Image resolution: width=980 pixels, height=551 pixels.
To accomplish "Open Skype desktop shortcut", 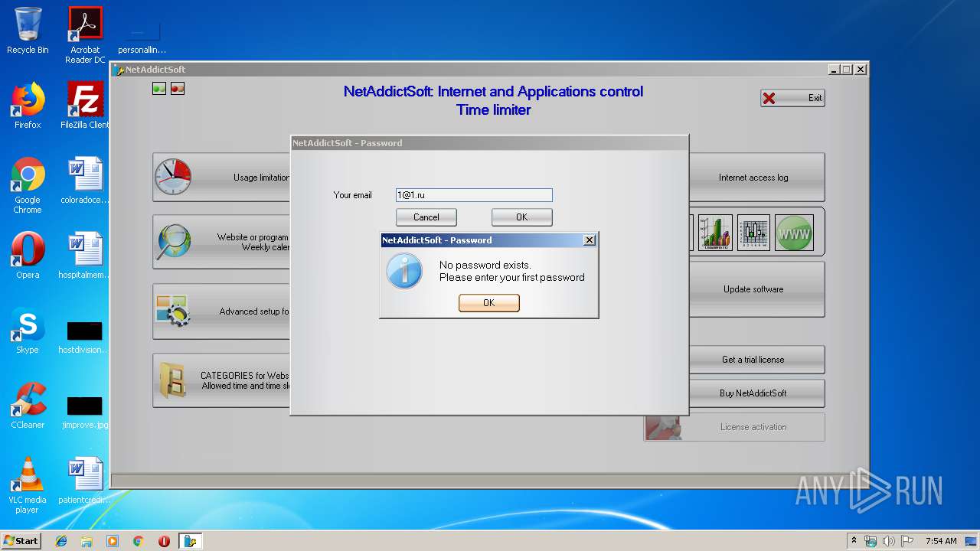I will (28, 331).
